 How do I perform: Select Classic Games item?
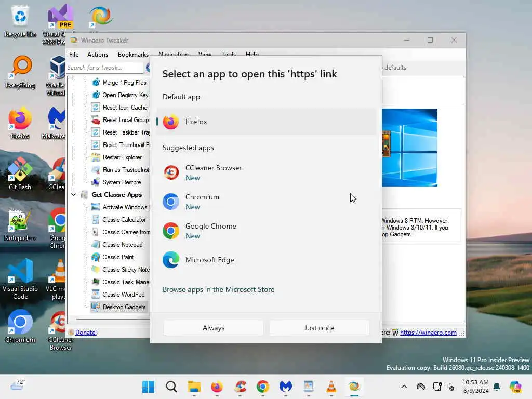[121, 232]
